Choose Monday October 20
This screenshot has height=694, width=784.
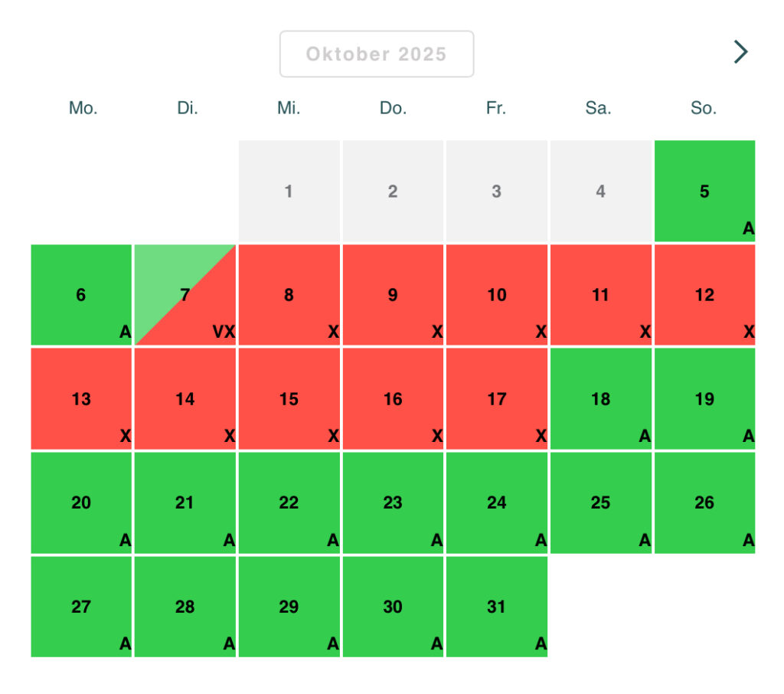tap(81, 502)
